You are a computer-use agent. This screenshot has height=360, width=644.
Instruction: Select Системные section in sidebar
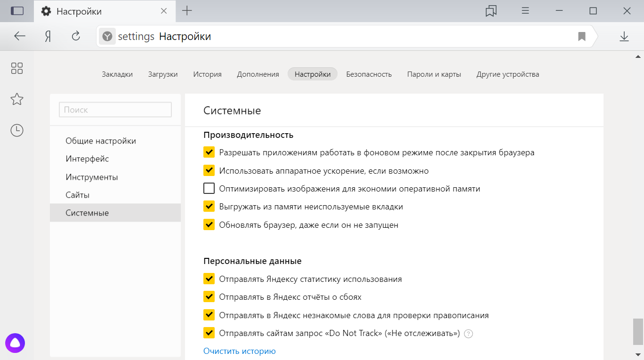115,213
